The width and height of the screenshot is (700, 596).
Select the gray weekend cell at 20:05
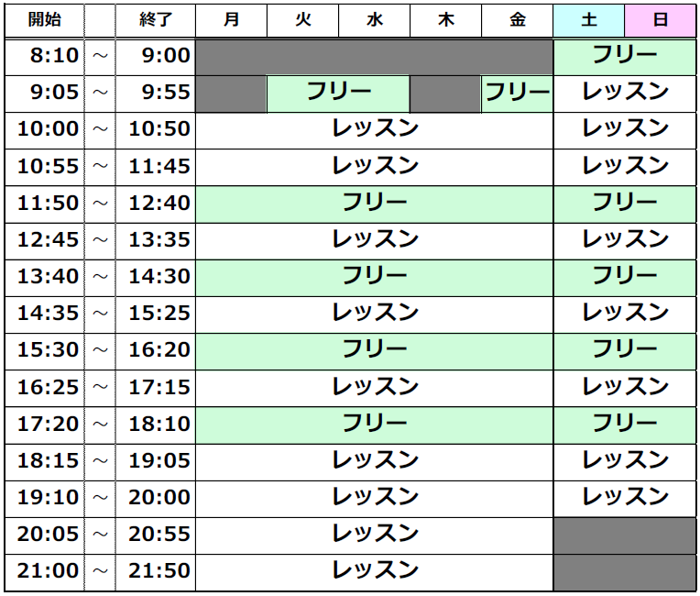pyautogui.click(x=625, y=535)
